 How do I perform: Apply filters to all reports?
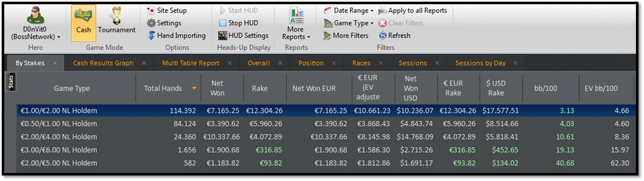click(412, 10)
